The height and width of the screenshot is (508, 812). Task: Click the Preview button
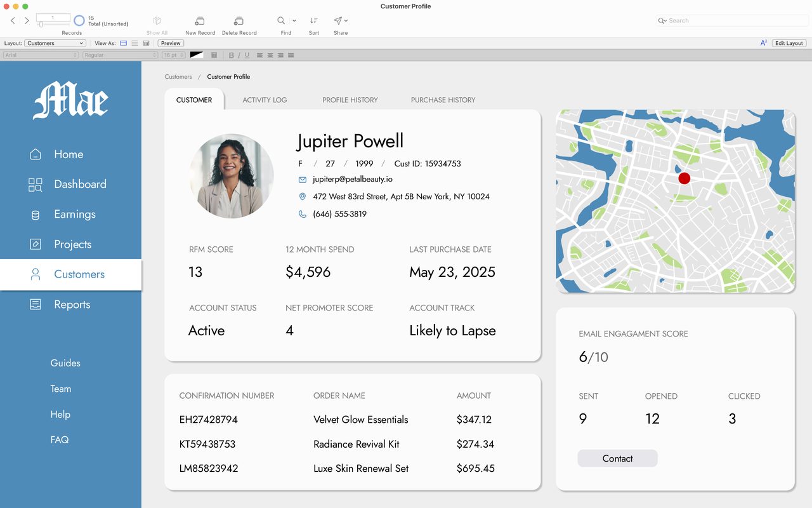click(171, 43)
